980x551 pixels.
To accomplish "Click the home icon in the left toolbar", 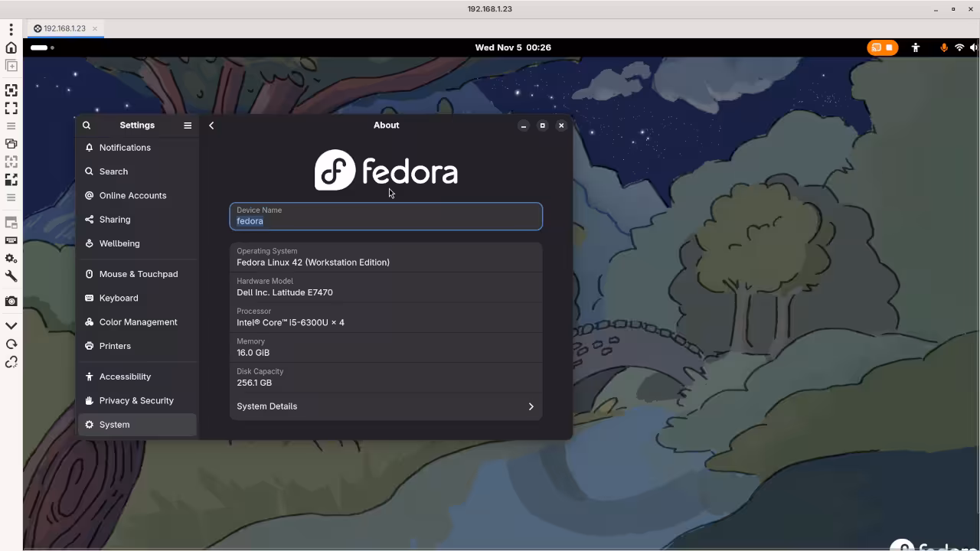I will point(11,47).
